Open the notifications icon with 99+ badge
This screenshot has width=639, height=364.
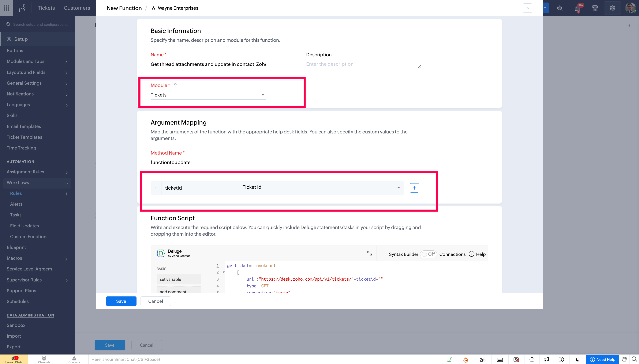click(578, 8)
